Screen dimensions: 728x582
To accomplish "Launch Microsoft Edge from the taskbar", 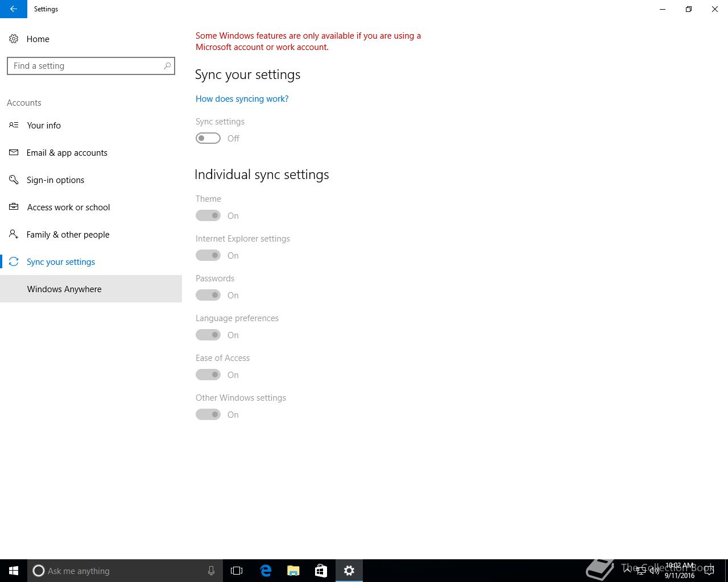I will coord(266,571).
